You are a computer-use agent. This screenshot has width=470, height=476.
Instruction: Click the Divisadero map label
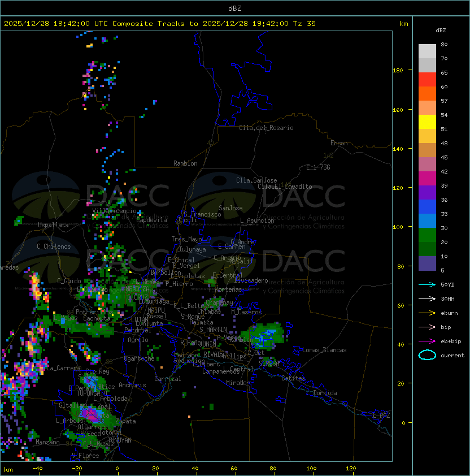tap(251, 280)
